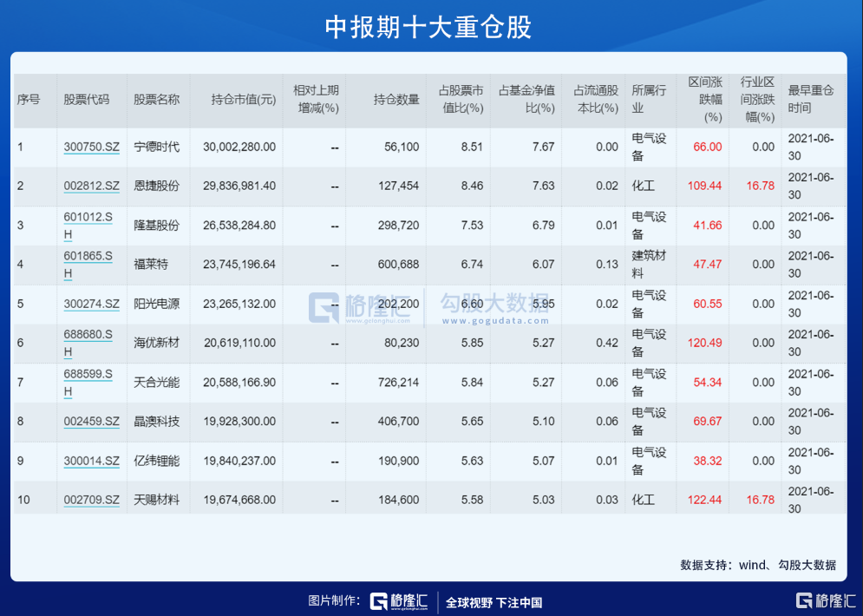Click the 最早重仓时间 column header

(811, 99)
